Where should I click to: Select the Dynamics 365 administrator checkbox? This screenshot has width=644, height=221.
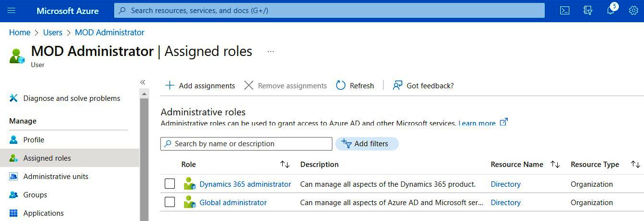click(170, 184)
